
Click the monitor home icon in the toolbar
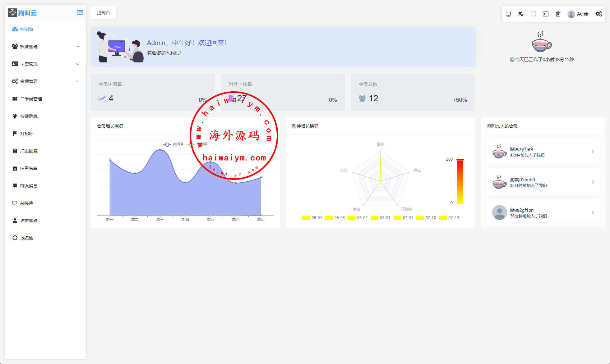click(x=508, y=14)
